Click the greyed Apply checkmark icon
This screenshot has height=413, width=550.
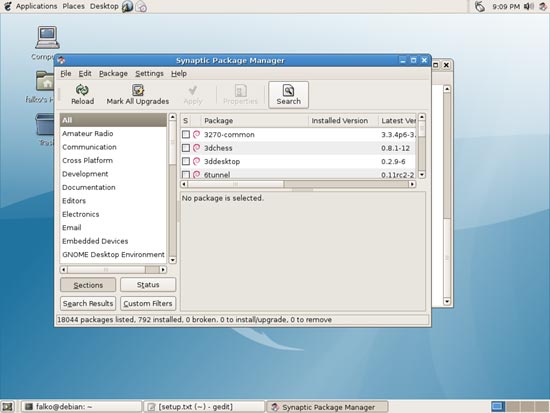pyautogui.click(x=193, y=90)
